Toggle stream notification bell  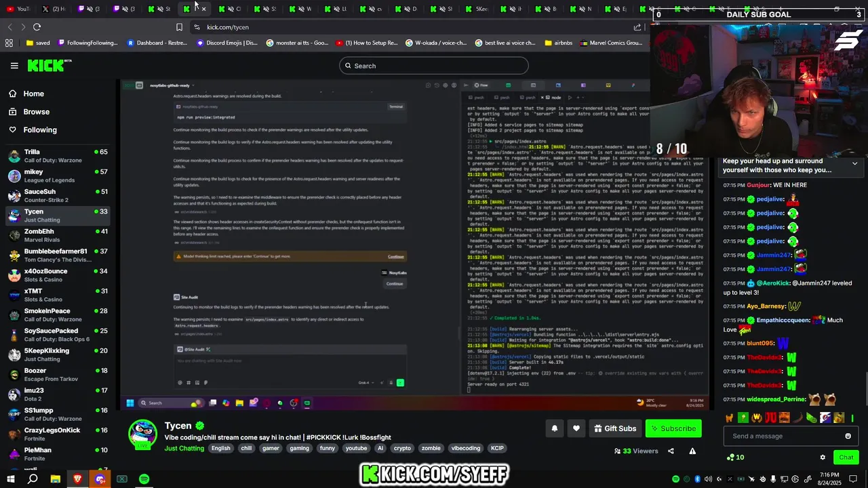click(x=554, y=428)
